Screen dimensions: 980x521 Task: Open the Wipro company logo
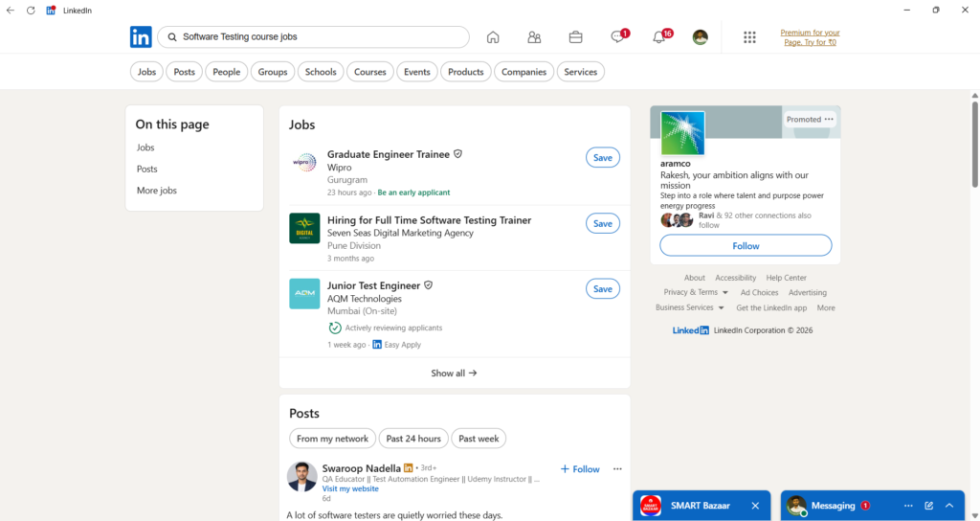point(304,163)
